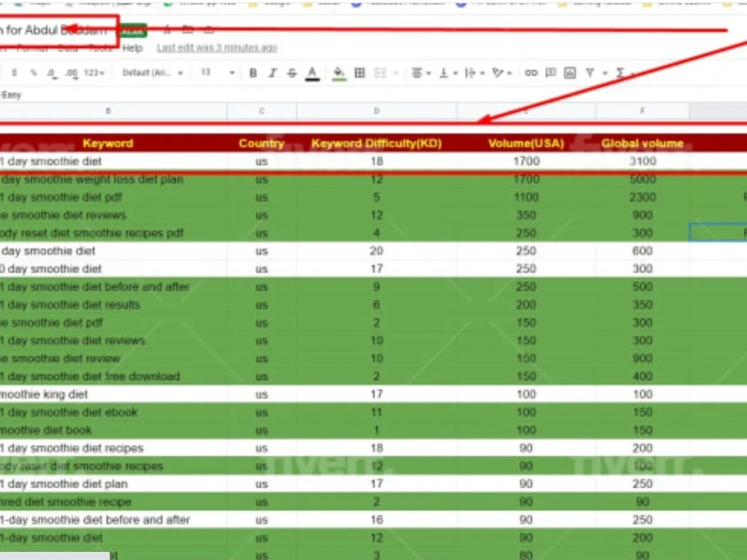
Task: Toggle strikethrough formatting
Action: [292, 73]
